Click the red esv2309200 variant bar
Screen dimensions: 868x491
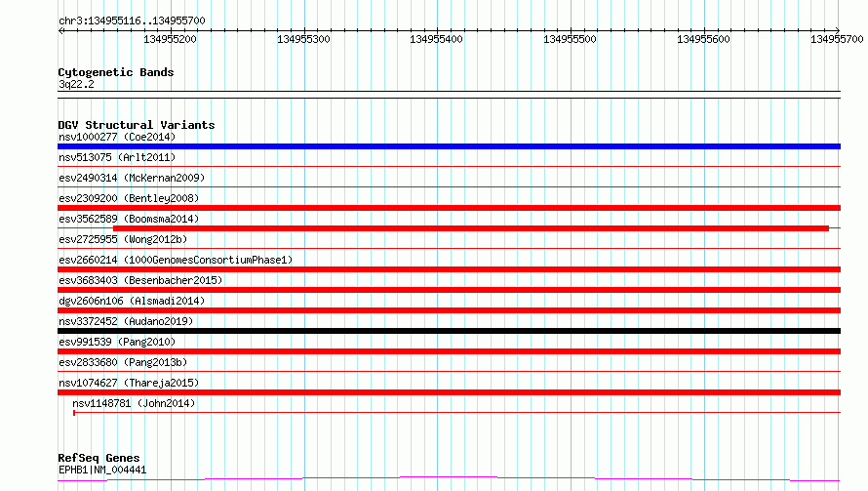(449, 208)
